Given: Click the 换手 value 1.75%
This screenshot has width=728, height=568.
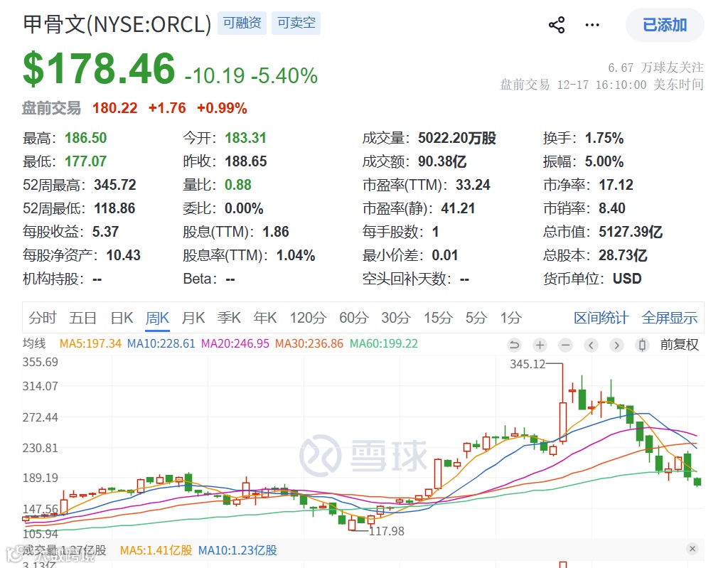Looking at the screenshot, I should tap(604, 138).
